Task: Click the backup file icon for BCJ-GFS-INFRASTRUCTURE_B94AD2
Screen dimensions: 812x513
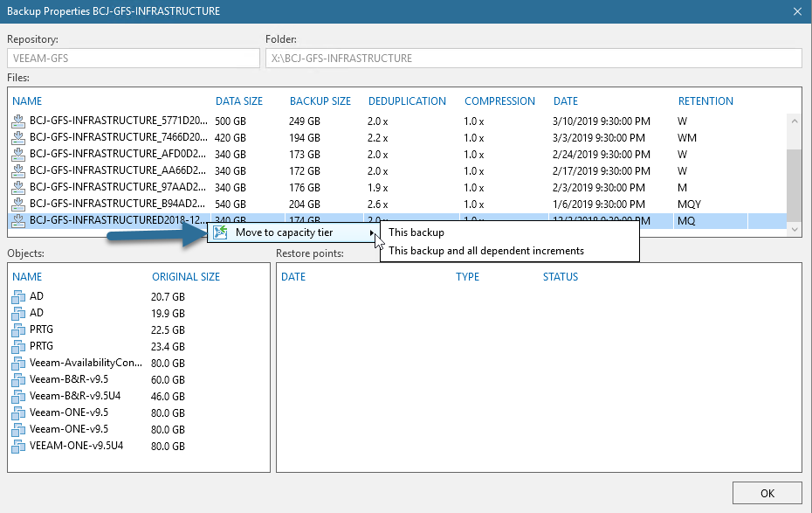Action: click(x=18, y=205)
